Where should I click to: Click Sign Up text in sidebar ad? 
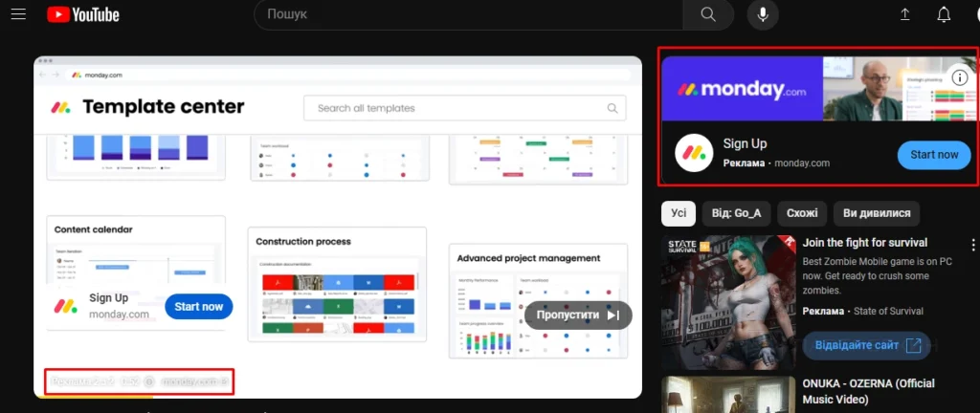(x=745, y=143)
